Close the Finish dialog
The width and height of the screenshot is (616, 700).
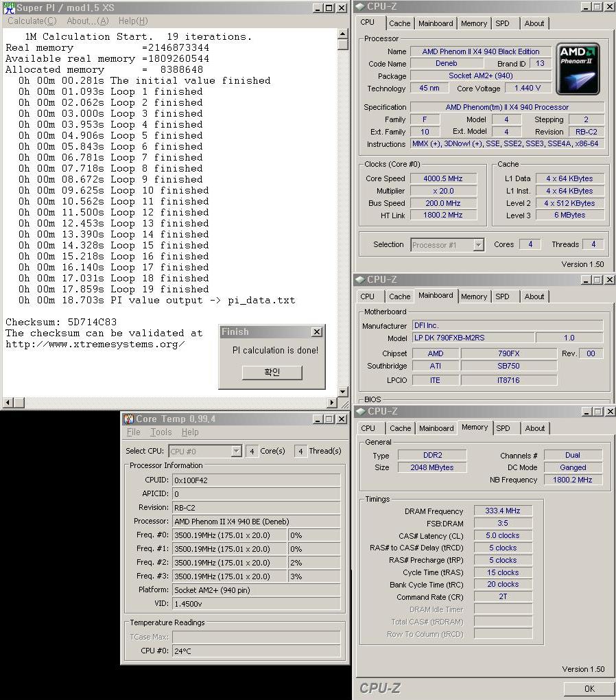click(317, 331)
